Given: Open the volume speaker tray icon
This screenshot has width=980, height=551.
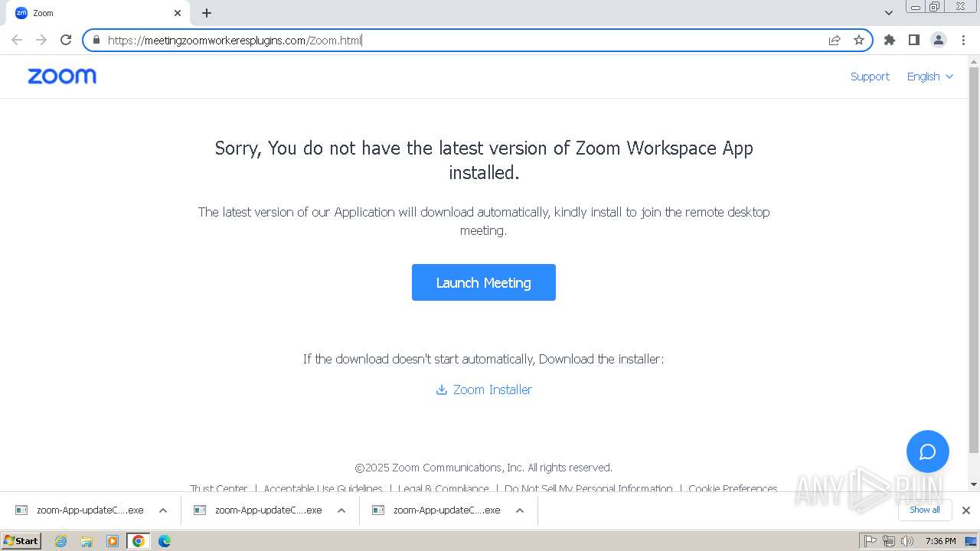Looking at the screenshot, I should (907, 541).
